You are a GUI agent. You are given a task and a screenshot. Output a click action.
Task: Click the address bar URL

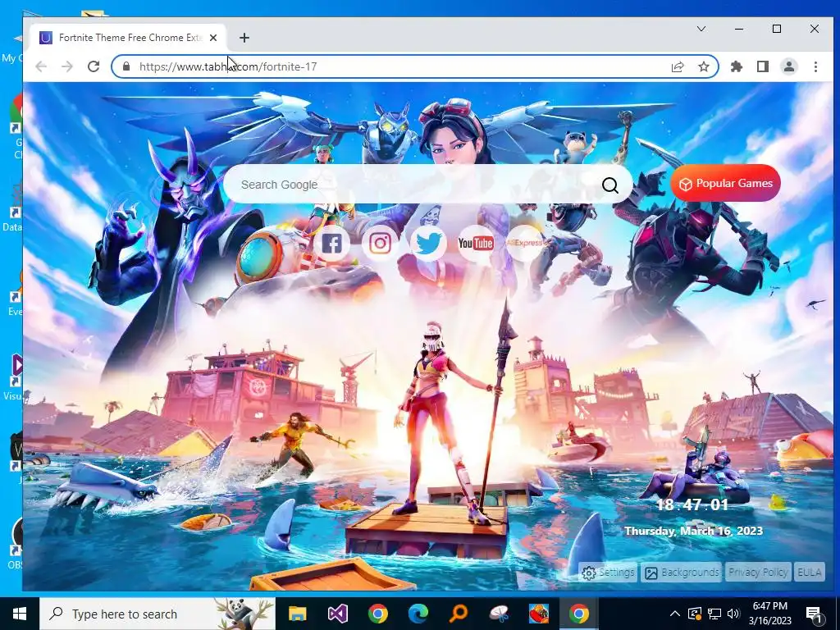228,66
